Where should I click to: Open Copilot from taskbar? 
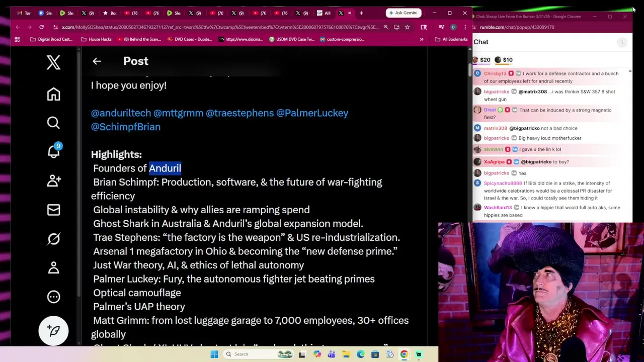click(x=317, y=354)
